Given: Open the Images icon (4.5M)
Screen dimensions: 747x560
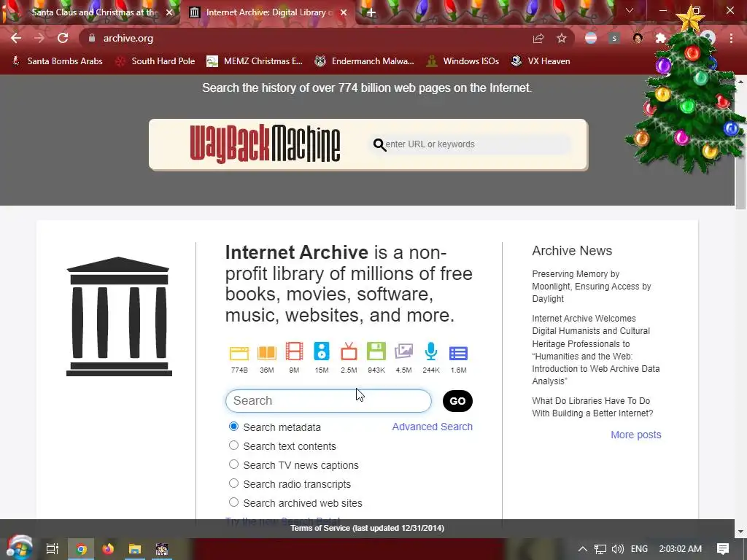Looking at the screenshot, I should [403, 351].
